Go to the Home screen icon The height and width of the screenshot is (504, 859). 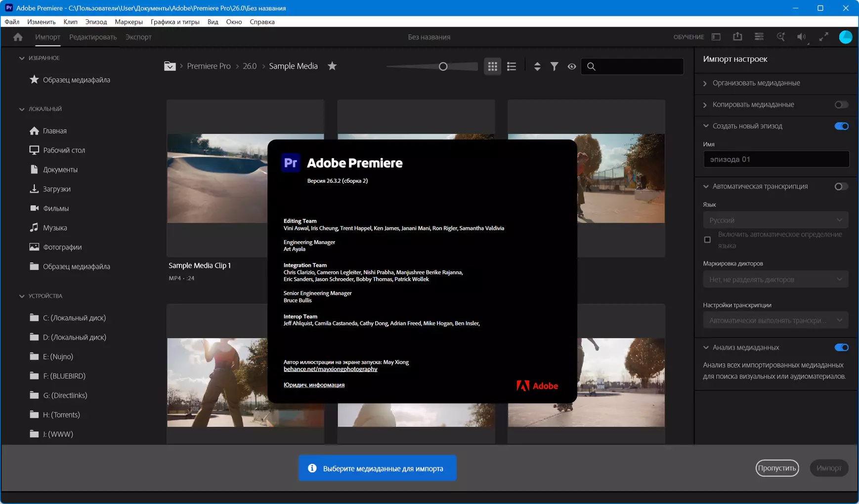(18, 37)
